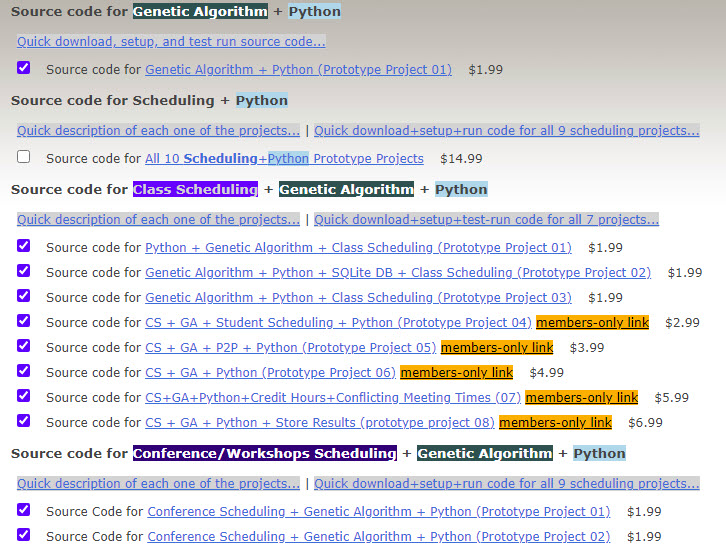The image size is (726, 551).
Task: Open CS+GA+Python+Credit Hours+Conflicting Meeting Times (07) link
Action: click(333, 398)
